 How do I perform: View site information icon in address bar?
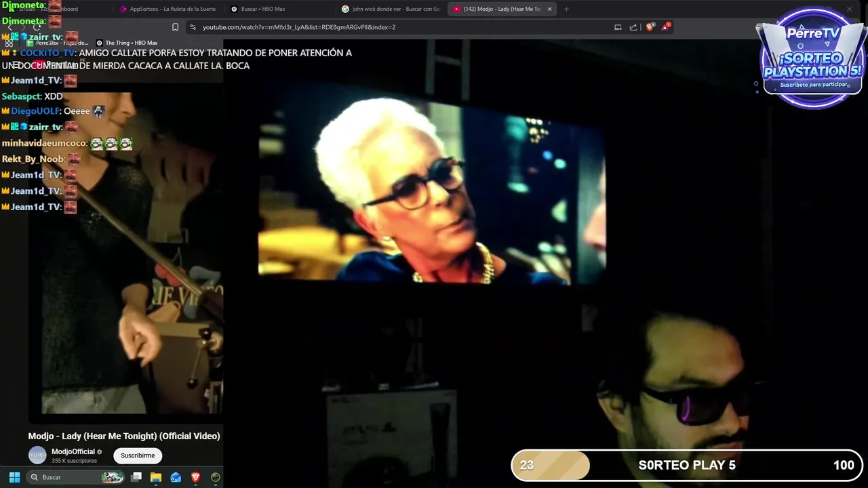[x=193, y=27]
